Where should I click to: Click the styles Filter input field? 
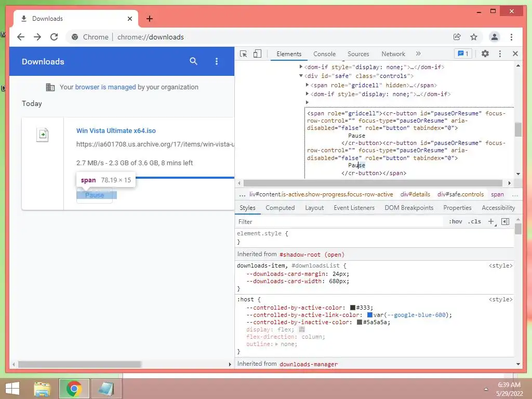pos(339,221)
